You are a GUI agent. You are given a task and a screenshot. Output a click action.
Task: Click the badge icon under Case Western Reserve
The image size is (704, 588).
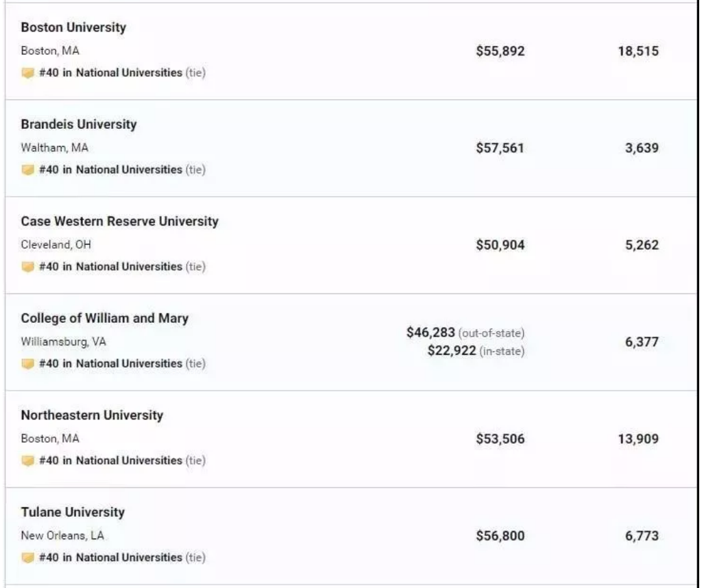(27, 267)
